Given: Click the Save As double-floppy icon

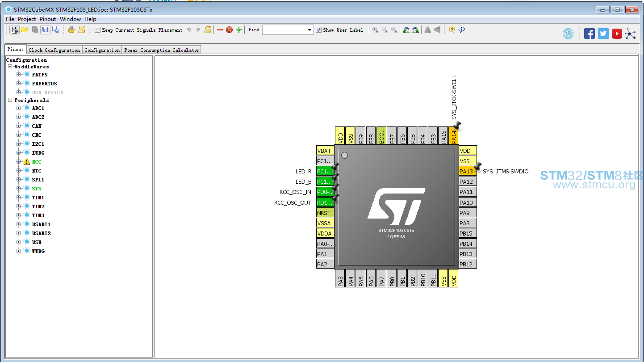Looking at the screenshot, I should point(55,30).
